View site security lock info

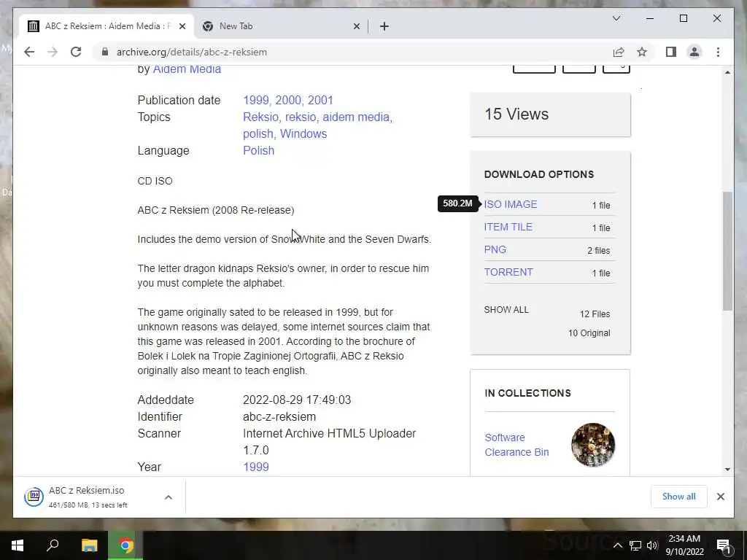point(105,52)
